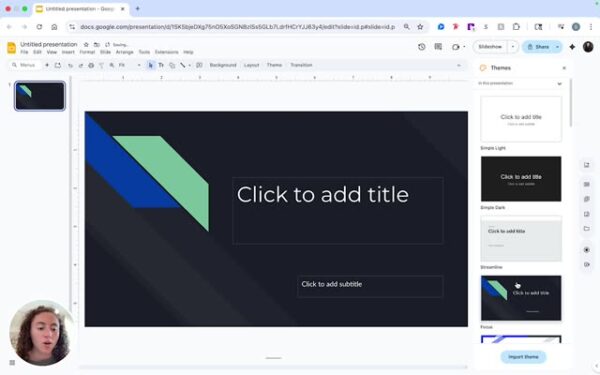The image size is (600, 375).
Task: Click the undo icon
Action: pyautogui.click(x=70, y=65)
